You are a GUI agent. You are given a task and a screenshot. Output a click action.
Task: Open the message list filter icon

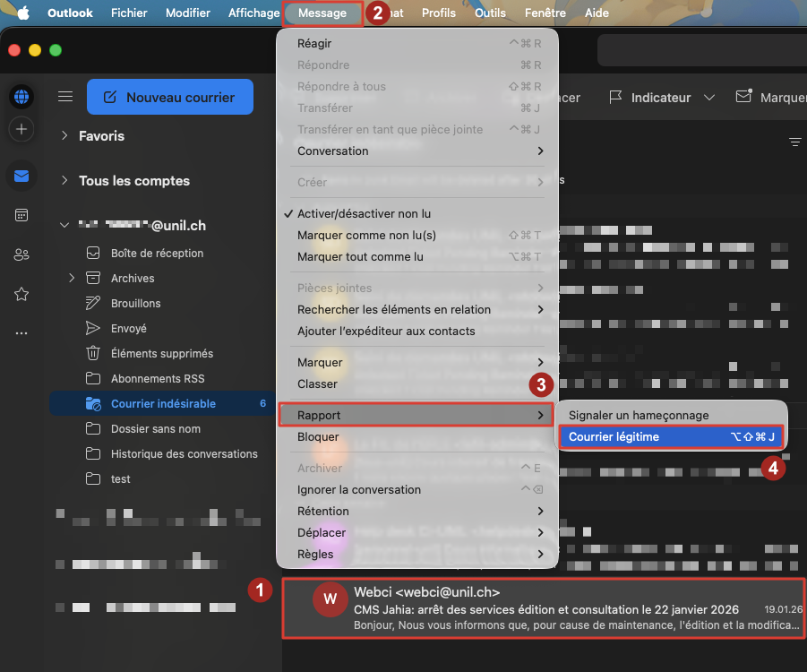pos(794,141)
